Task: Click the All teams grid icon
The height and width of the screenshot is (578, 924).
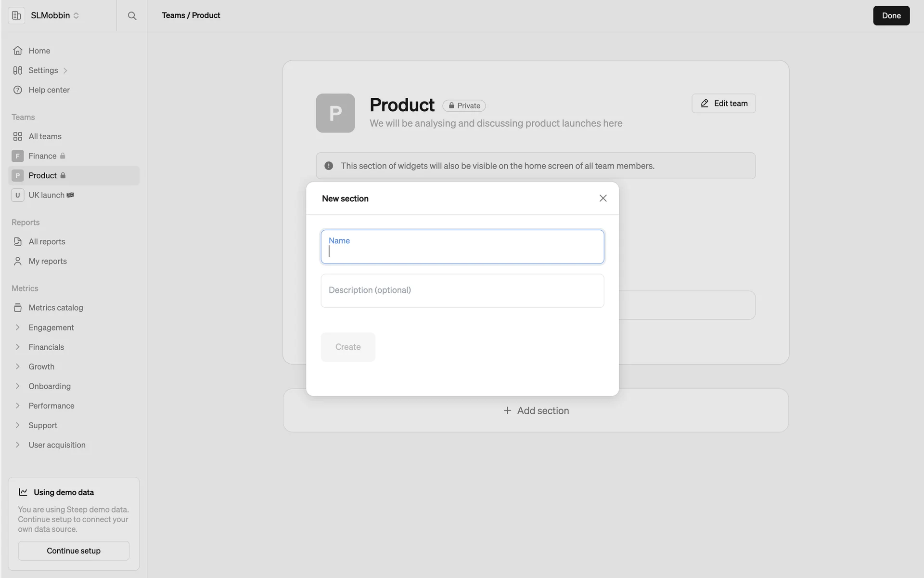Action: click(x=18, y=136)
